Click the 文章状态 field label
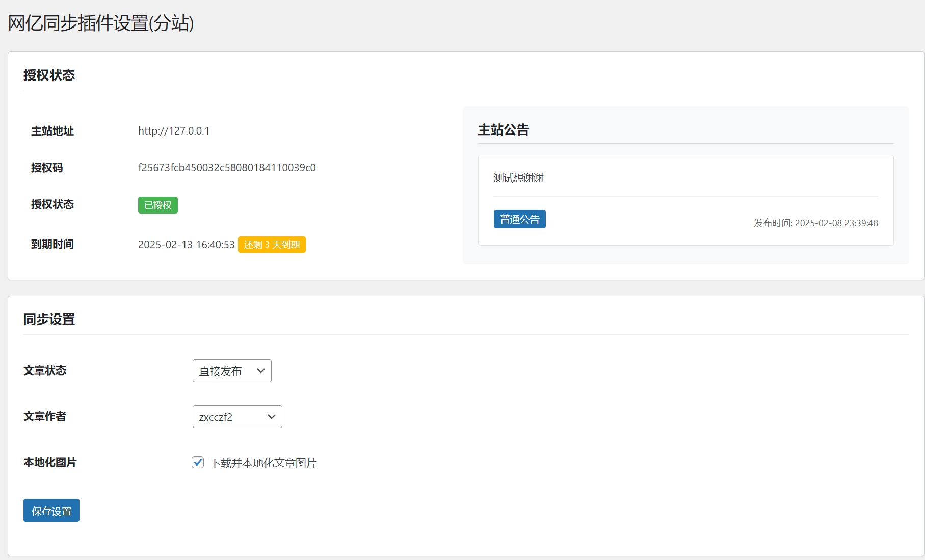The image size is (925, 560). click(45, 370)
